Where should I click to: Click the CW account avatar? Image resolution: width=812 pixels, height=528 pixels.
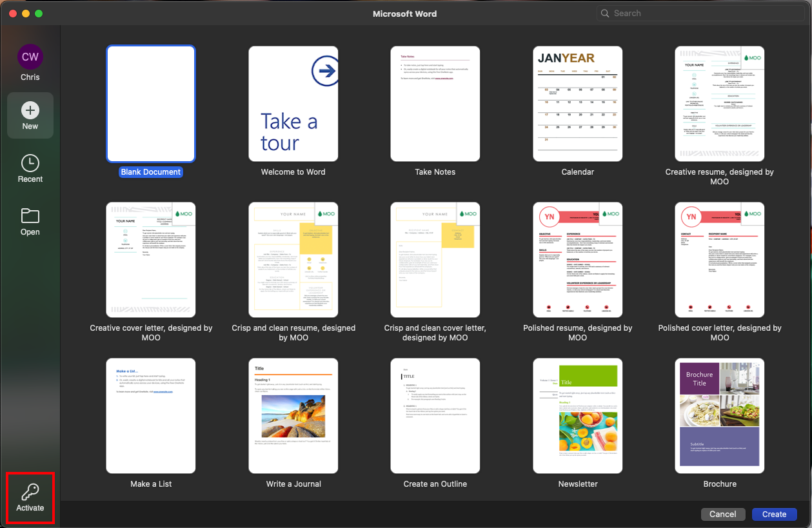click(30, 57)
